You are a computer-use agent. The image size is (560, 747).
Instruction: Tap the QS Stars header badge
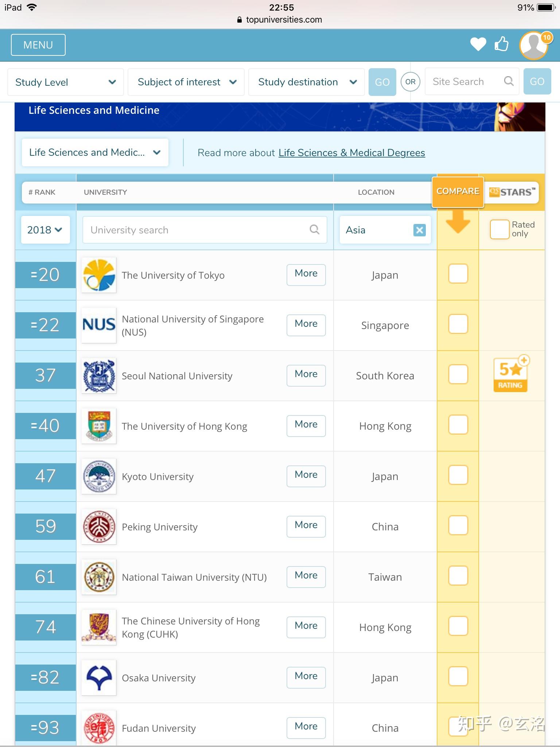(512, 192)
